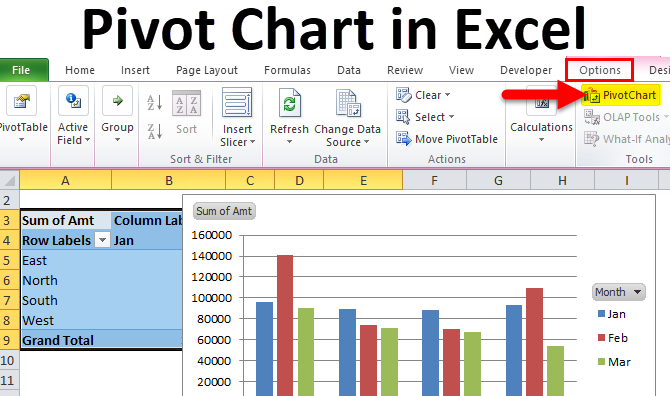Click the Group arrow icon

coord(117,101)
